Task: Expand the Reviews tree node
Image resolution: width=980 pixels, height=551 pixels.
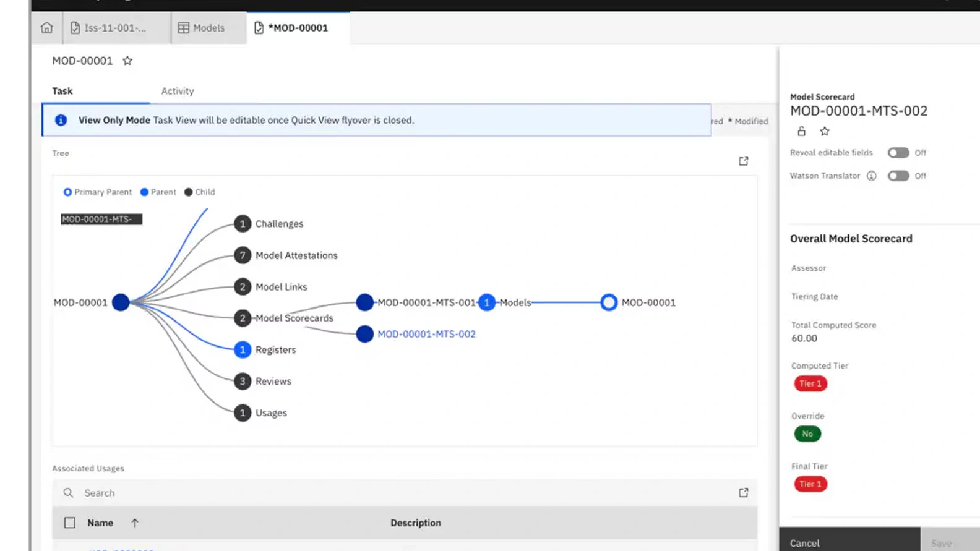Action: pyautogui.click(x=243, y=382)
